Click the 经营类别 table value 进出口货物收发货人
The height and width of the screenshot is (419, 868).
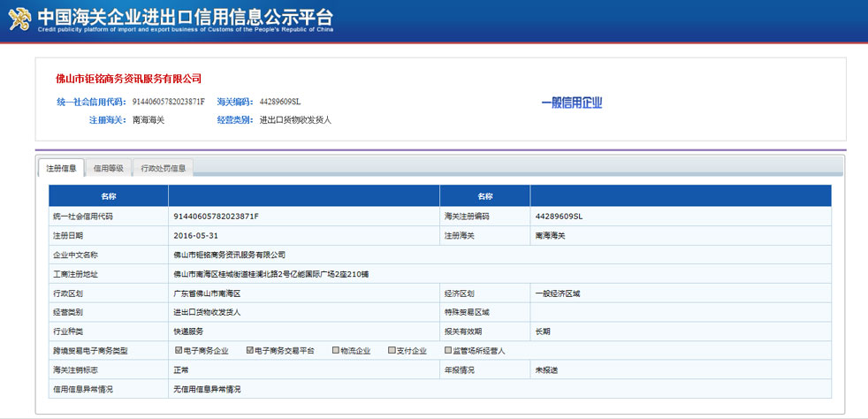click(207, 312)
